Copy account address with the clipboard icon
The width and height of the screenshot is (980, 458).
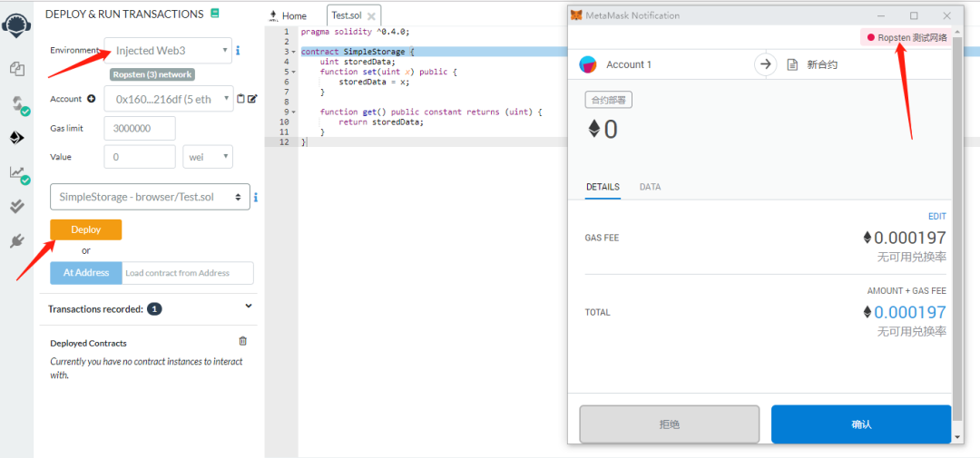pyautogui.click(x=240, y=99)
